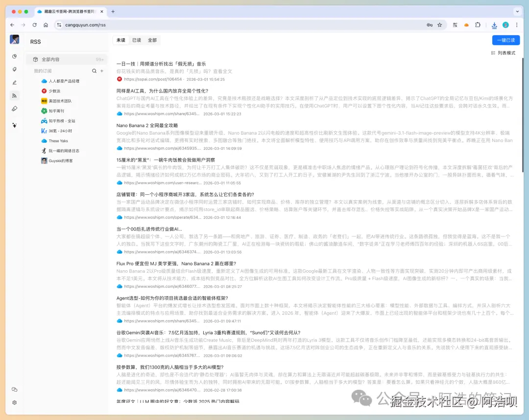
Task: Open the tag icon in the sidebar
Action: pyautogui.click(x=15, y=70)
